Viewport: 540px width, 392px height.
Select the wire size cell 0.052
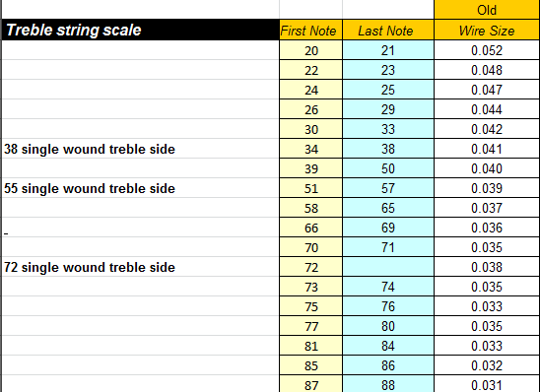[x=487, y=50]
